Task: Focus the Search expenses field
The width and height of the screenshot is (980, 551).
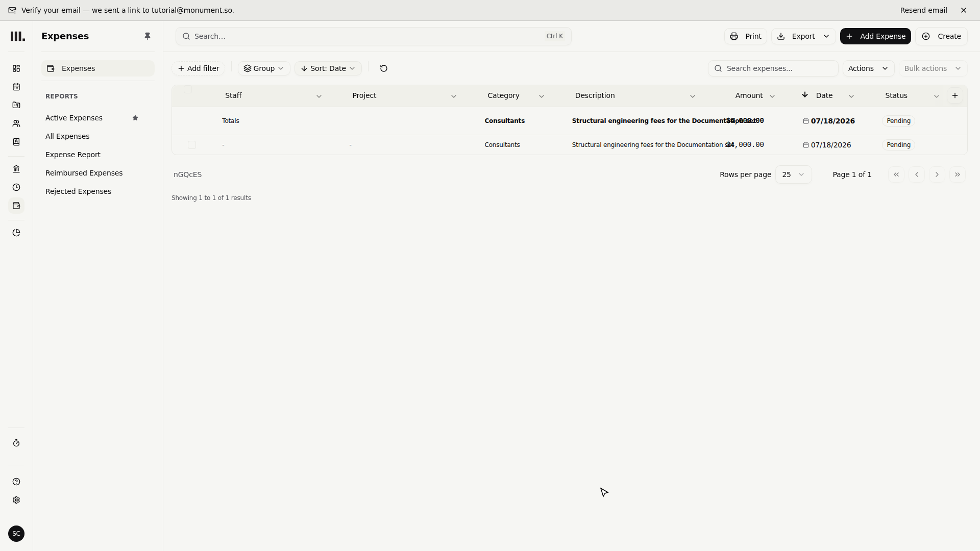Action: [x=773, y=68]
